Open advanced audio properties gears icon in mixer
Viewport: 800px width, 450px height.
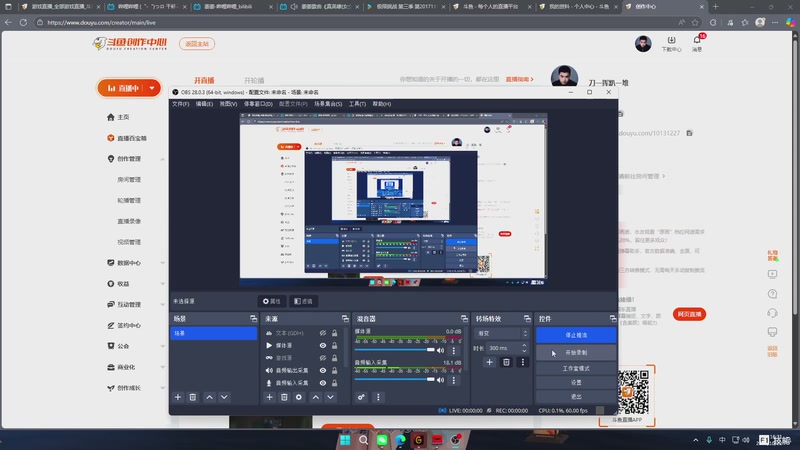[361, 397]
